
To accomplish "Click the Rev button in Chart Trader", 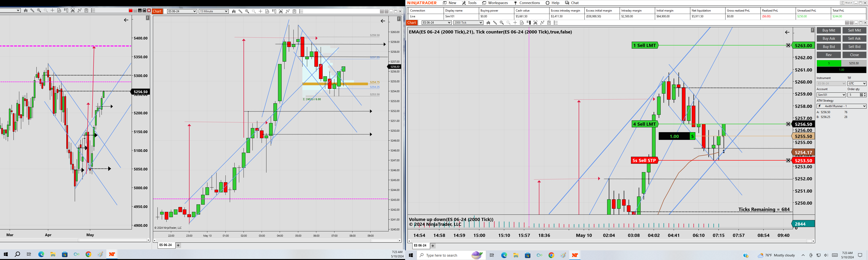I will click(x=828, y=55).
